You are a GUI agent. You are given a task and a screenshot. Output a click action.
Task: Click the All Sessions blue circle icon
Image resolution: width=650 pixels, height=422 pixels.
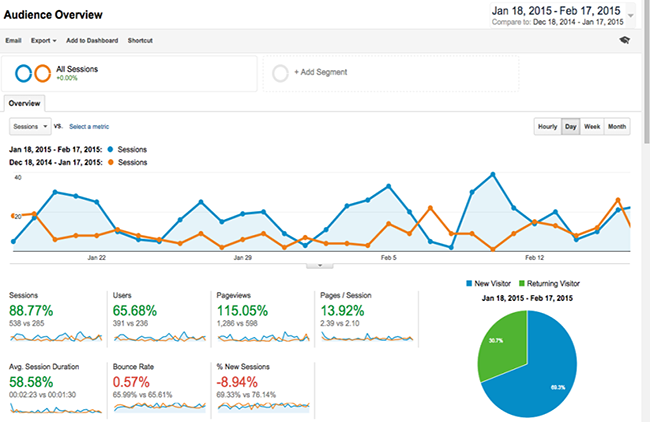point(23,73)
